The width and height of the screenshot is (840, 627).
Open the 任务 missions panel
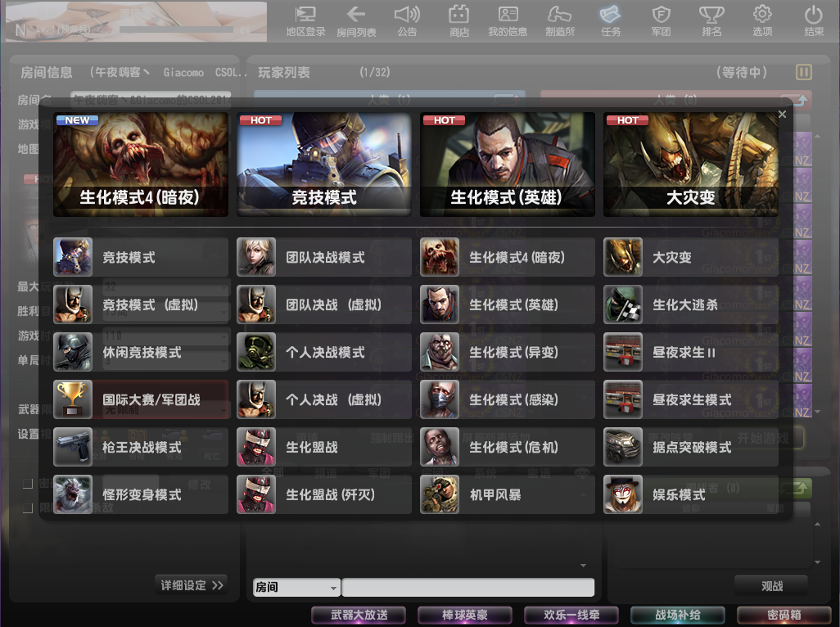coord(610,20)
